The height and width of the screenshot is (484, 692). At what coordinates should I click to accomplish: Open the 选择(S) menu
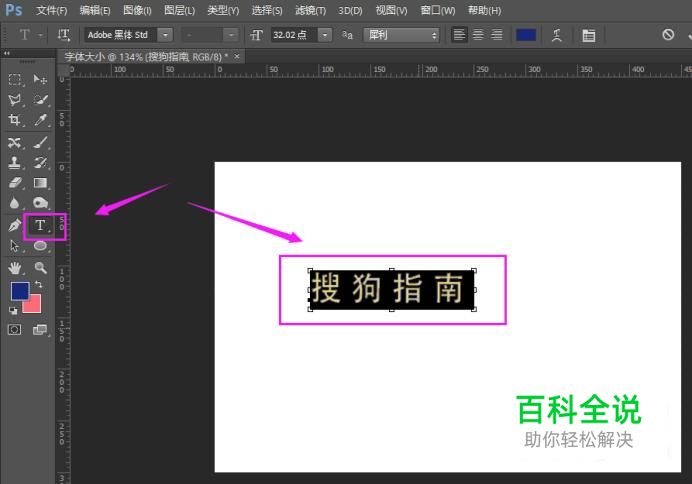267,10
